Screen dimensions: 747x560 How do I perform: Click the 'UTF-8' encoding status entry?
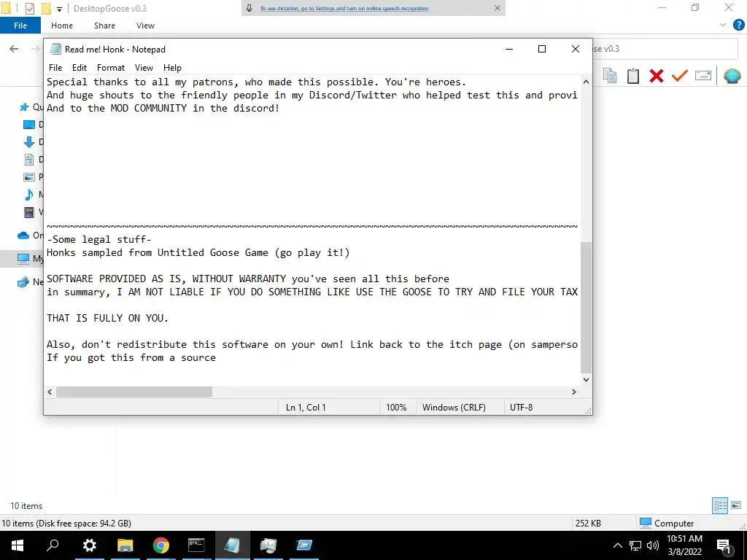point(521,408)
